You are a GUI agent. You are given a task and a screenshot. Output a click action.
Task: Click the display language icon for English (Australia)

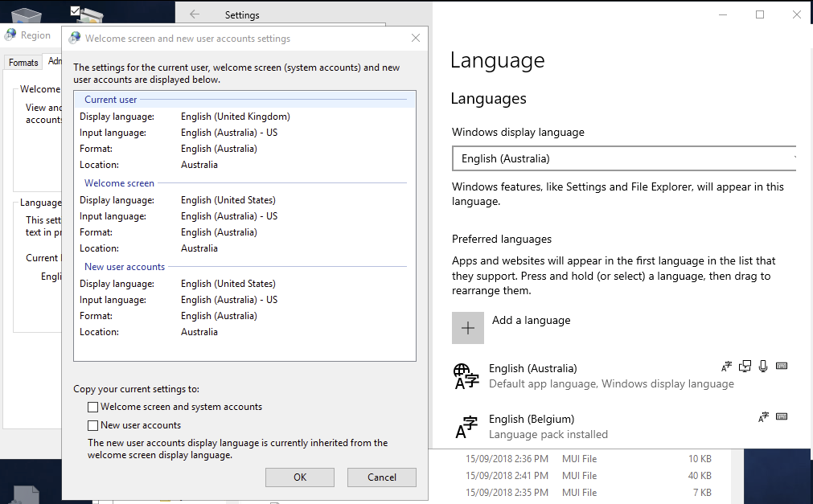pyautogui.click(x=726, y=367)
